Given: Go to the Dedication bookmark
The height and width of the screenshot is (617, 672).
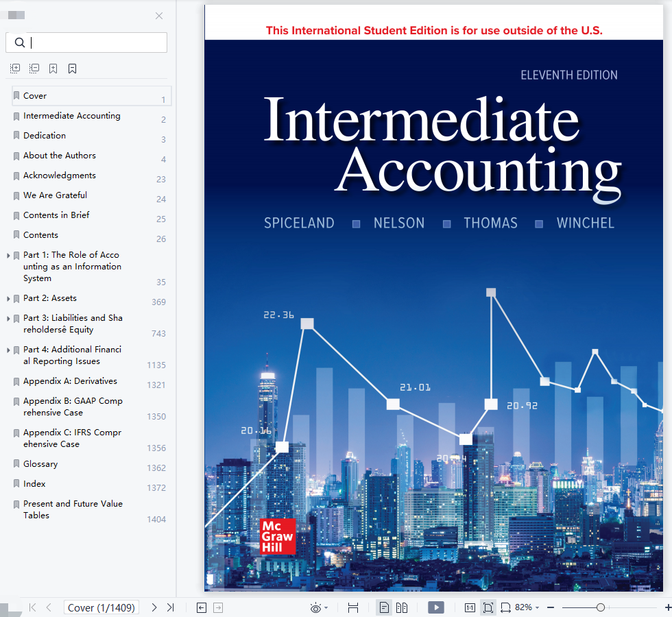Looking at the screenshot, I should click(x=45, y=136).
